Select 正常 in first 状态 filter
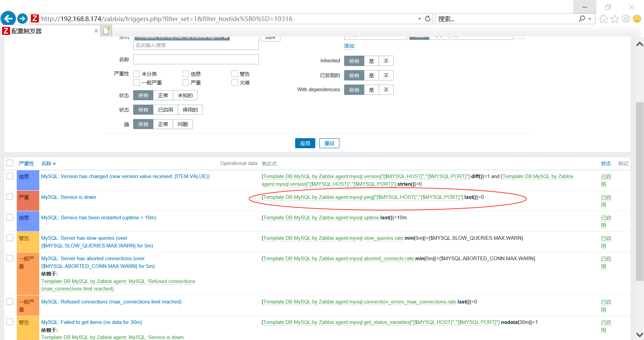 163,95
